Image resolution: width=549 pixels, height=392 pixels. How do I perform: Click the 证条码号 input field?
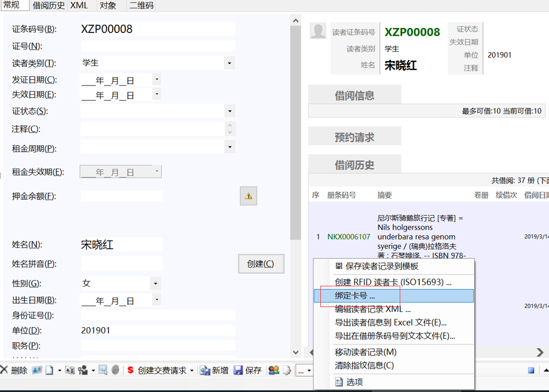point(158,29)
